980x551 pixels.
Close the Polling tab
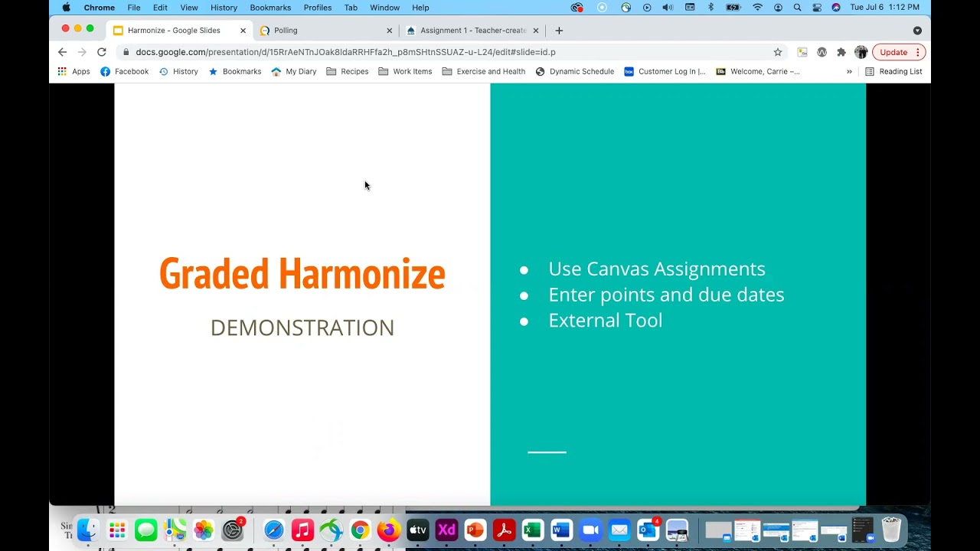click(x=389, y=31)
